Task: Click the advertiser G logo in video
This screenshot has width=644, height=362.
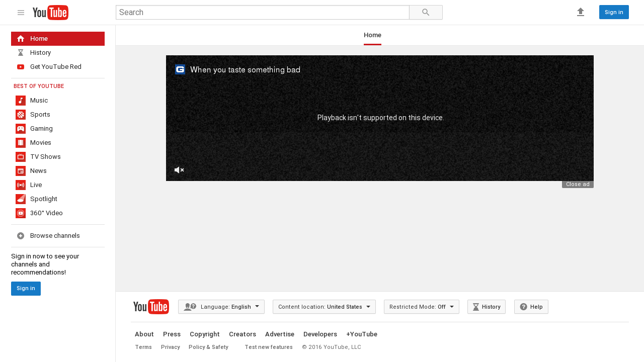Action: [180, 69]
